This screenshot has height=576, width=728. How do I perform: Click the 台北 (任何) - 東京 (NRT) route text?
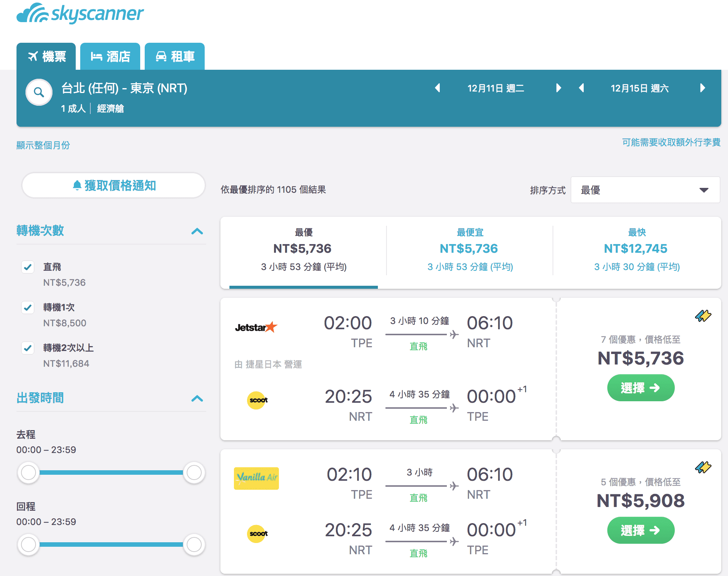tap(124, 88)
